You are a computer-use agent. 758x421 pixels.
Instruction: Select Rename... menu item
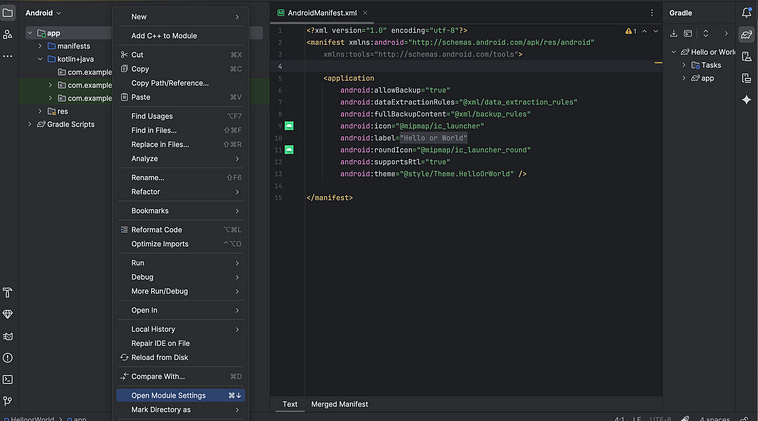point(180,177)
